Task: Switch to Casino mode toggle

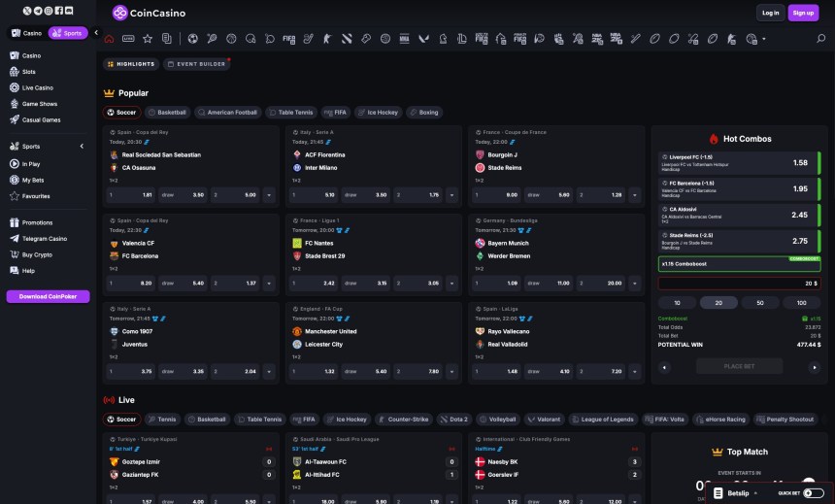Action: [26, 33]
